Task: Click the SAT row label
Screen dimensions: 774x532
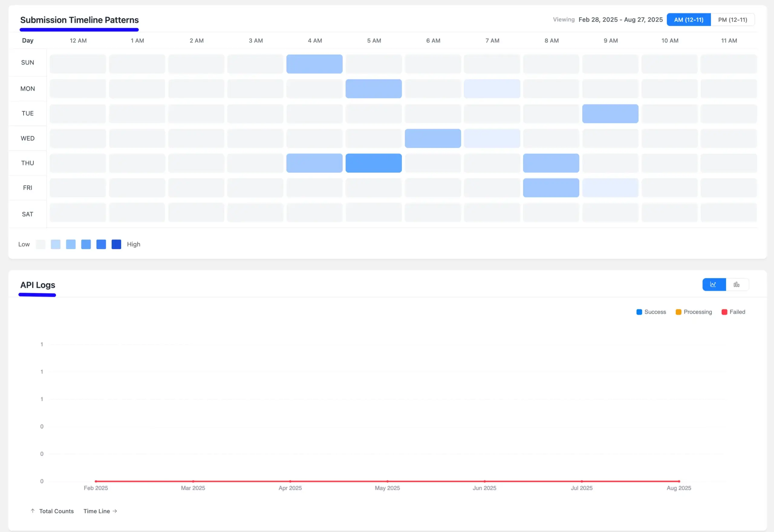Action: click(28, 214)
